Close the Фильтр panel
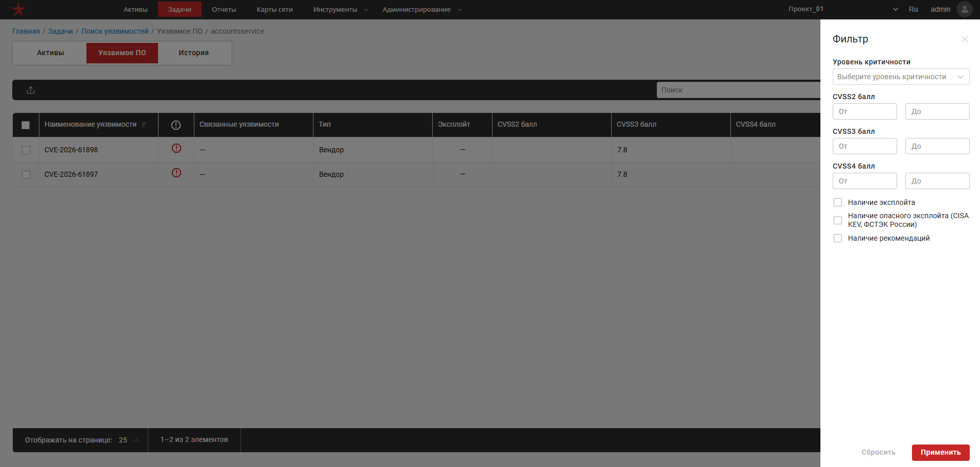 click(965, 39)
